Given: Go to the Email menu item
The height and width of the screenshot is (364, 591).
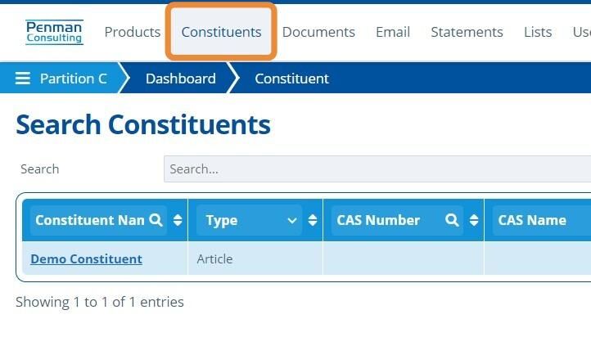Looking at the screenshot, I should point(393,32).
